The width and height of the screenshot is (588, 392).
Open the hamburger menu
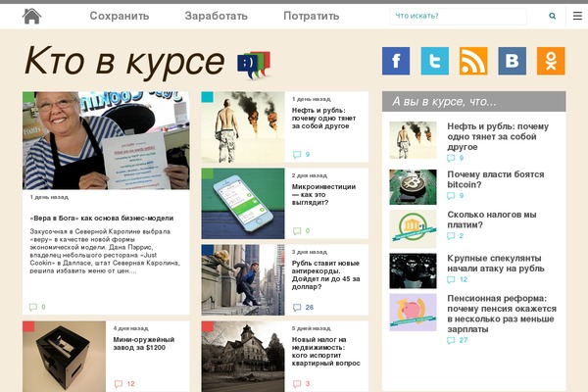[x=577, y=16]
